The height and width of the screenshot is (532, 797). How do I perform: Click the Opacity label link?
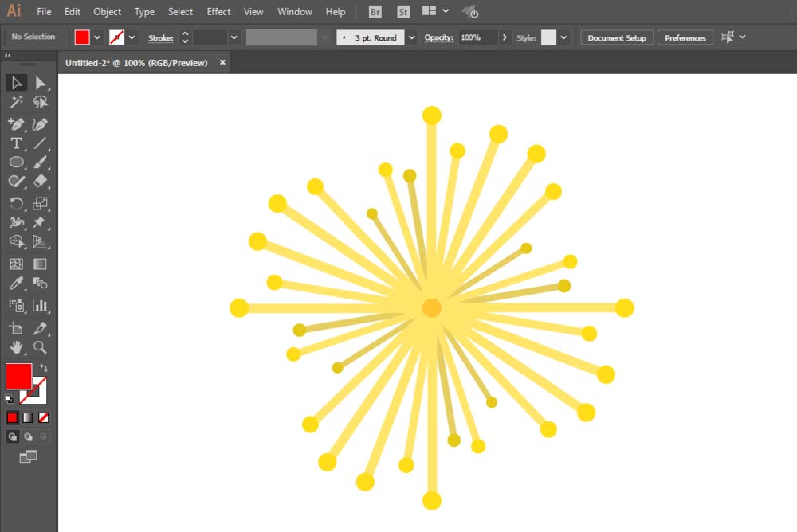click(438, 37)
